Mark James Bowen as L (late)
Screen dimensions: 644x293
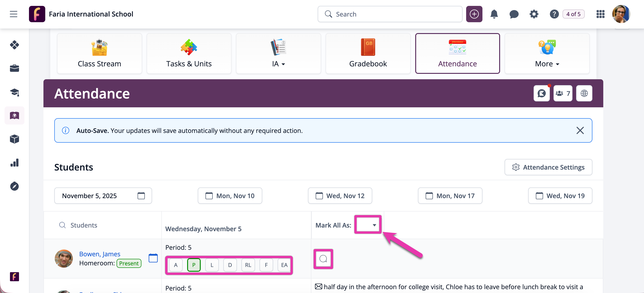click(x=212, y=265)
